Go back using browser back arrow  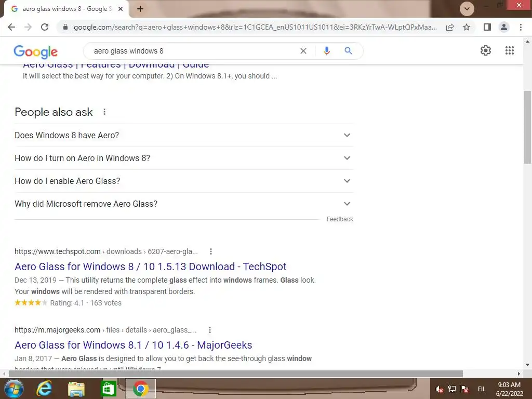click(11, 27)
